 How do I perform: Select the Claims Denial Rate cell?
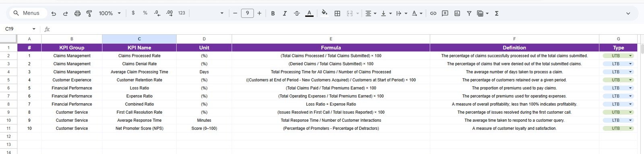point(139,64)
